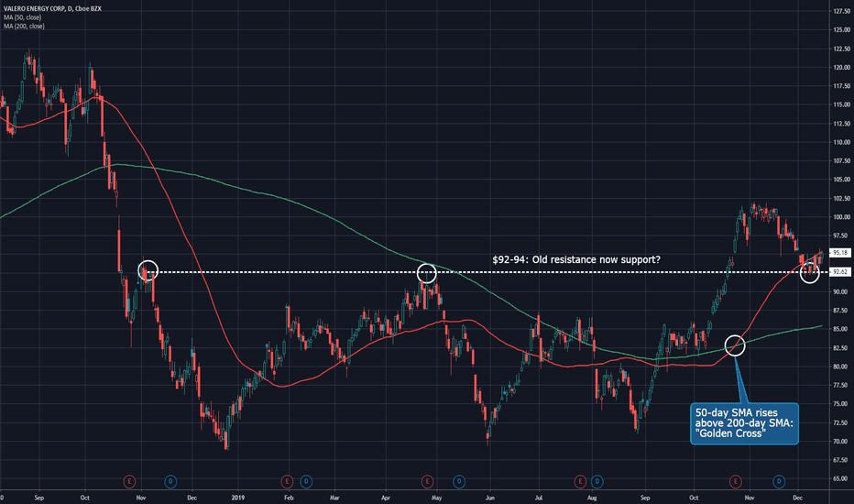The image size is (854, 504).
Task: Click the 65.00 price axis label
Action: point(841,478)
